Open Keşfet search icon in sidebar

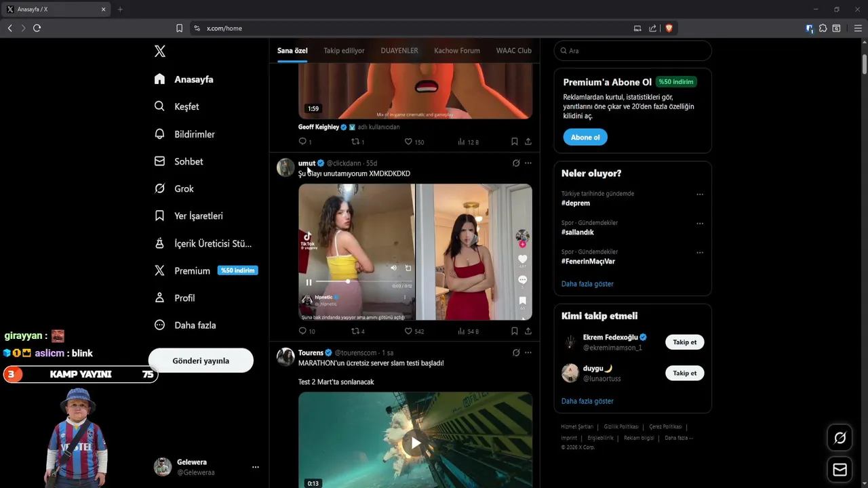159,106
